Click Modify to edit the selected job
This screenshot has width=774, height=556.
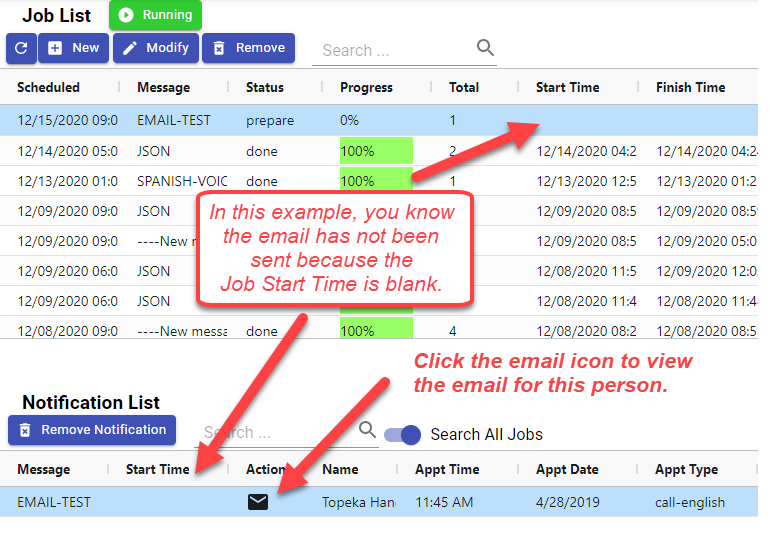(x=155, y=48)
